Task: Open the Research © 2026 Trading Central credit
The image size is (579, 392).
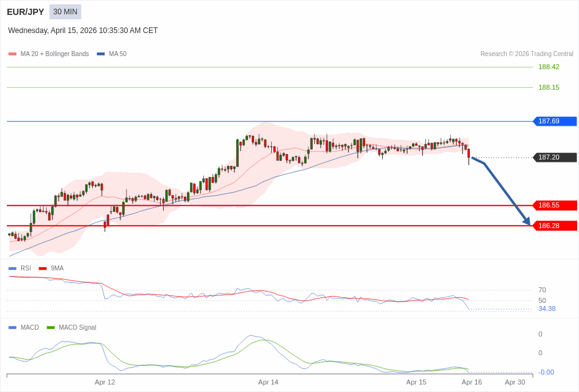Action: coord(527,54)
